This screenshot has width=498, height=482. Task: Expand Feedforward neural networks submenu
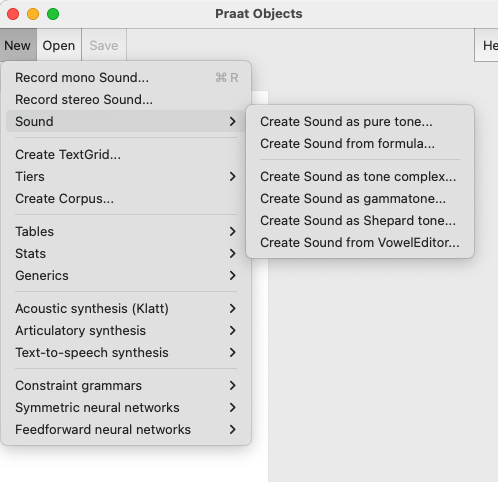pyautogui.click(x=126, y=430)
